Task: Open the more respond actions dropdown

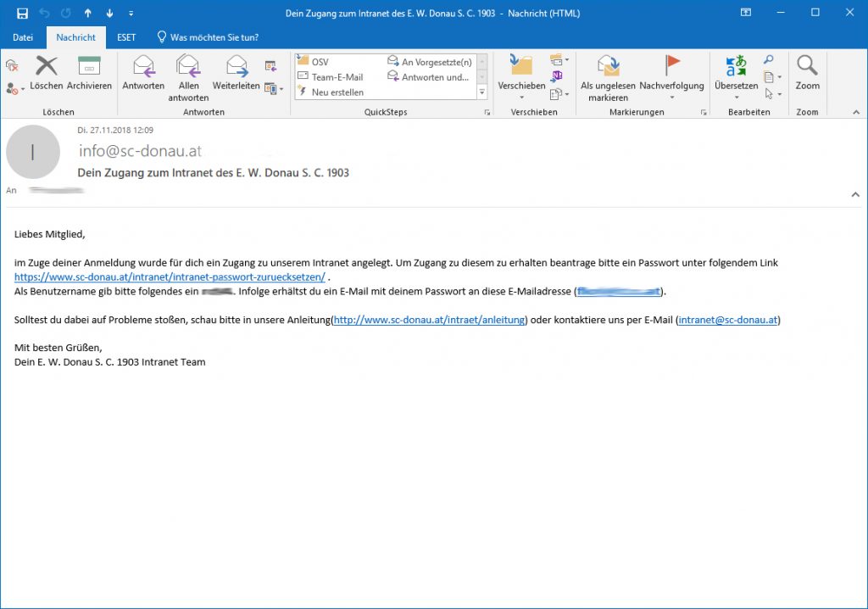Action: 274,89
